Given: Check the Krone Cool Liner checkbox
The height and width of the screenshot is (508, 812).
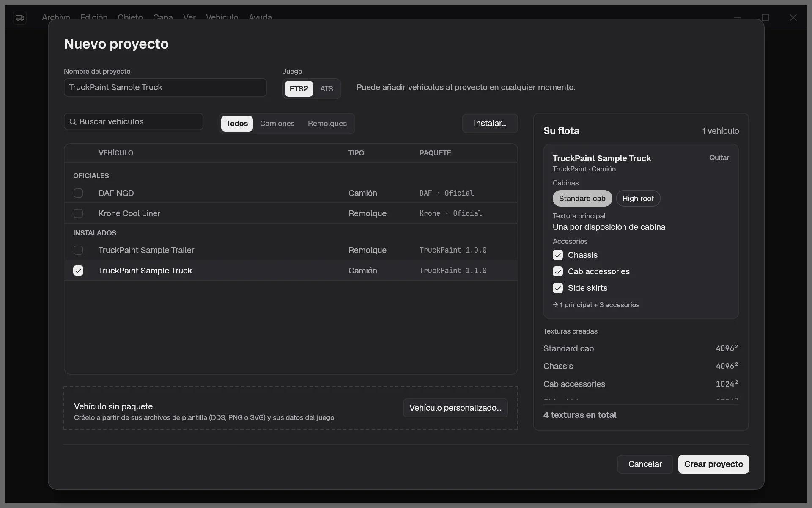Looking at the screenshot, I should tap(78, 213).
